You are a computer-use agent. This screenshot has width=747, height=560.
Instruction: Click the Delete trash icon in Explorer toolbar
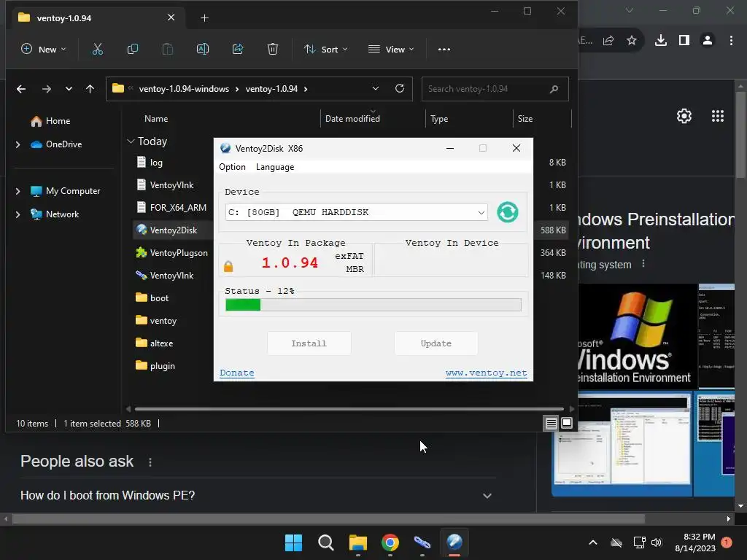click(273, 49)
